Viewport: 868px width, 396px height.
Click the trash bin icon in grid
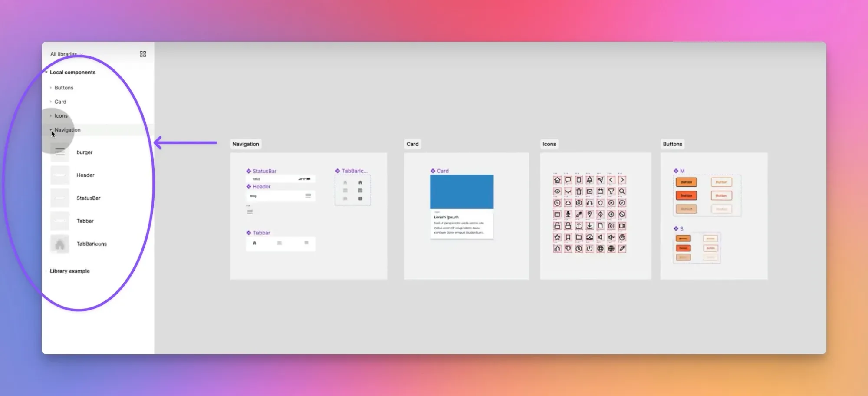pos(579,191)
